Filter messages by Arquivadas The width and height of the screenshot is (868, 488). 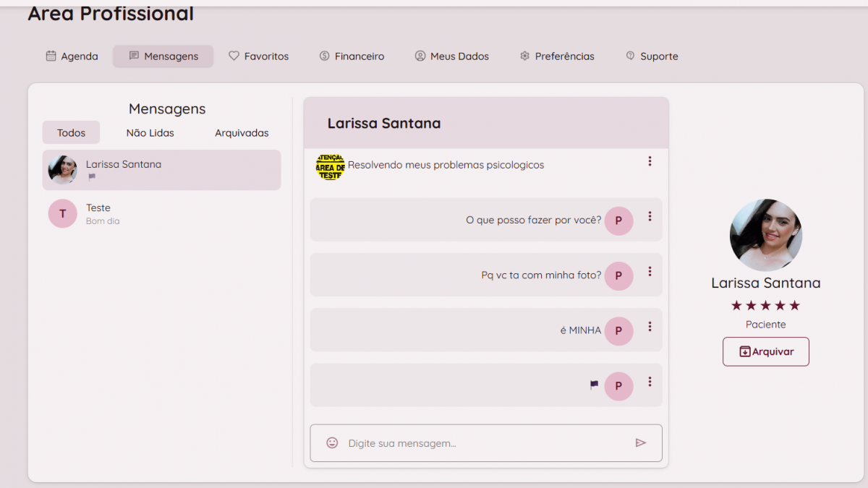click(x=242, y=133)
